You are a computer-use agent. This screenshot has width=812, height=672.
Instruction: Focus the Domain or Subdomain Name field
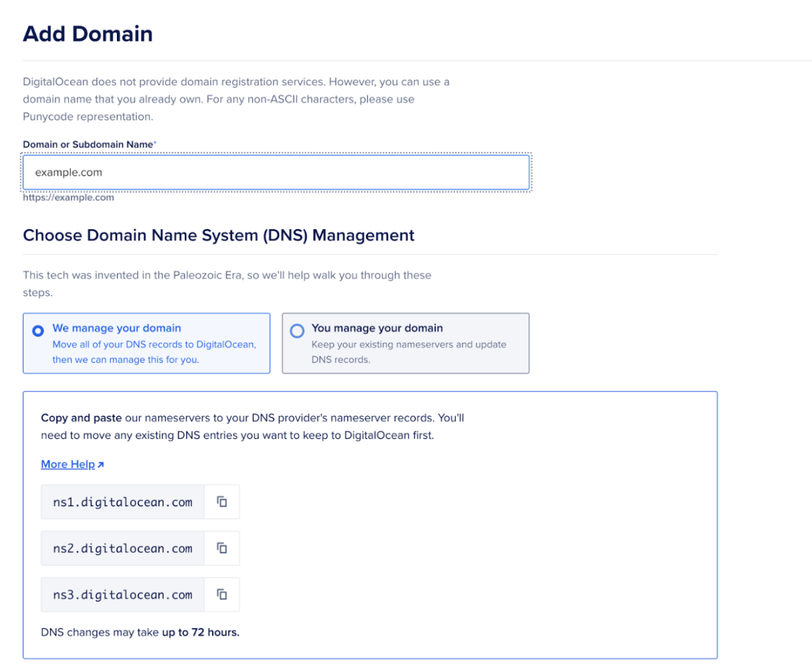pyautogui.click(x=276, y=172)
